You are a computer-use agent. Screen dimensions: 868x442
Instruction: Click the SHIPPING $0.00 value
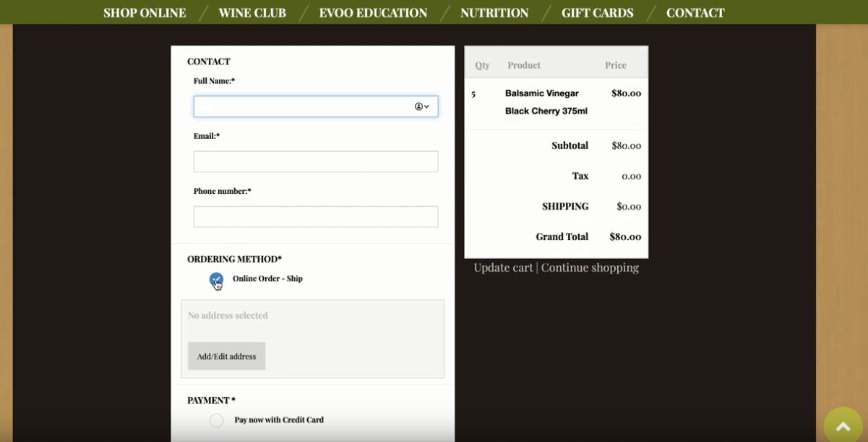629,206
